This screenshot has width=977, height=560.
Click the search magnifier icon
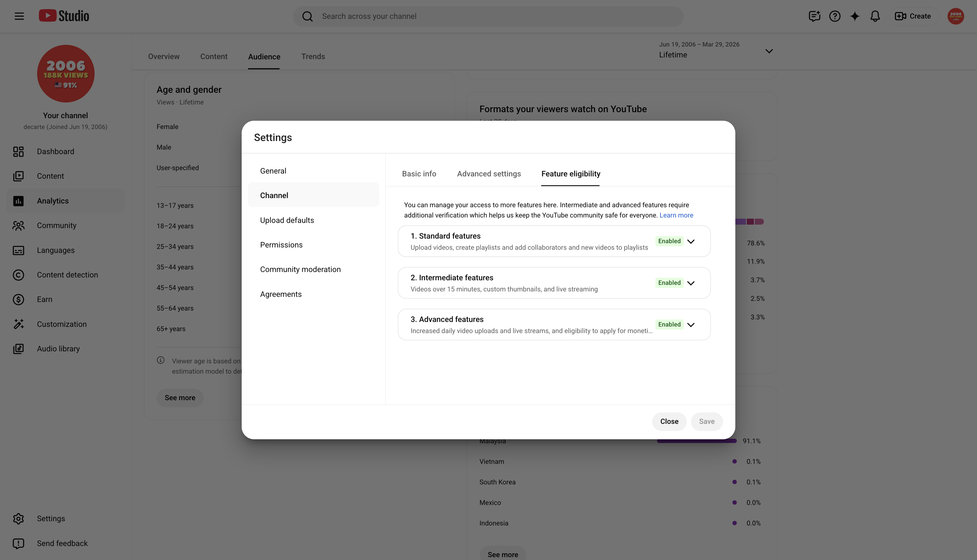(x=307, y=16)
